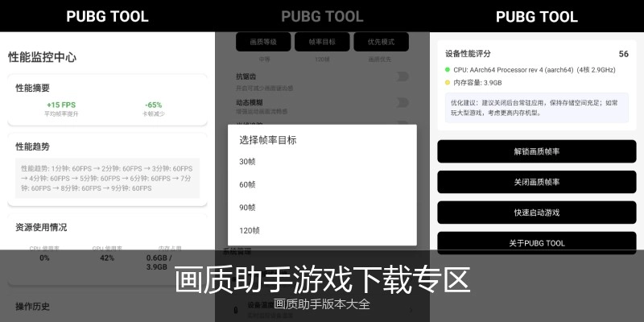
Task: Click the 平均帧率提升 caption
Action: tap(61, 114)
